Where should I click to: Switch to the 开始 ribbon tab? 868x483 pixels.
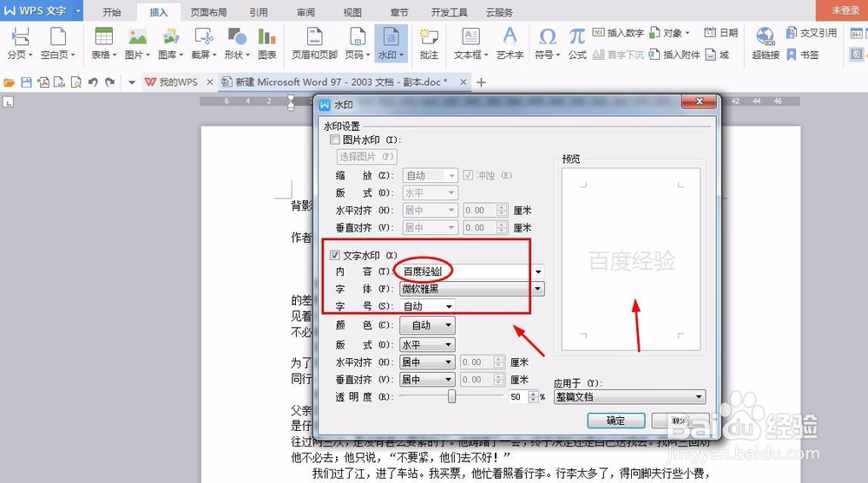pyautogui.click(x=111, y=12)
